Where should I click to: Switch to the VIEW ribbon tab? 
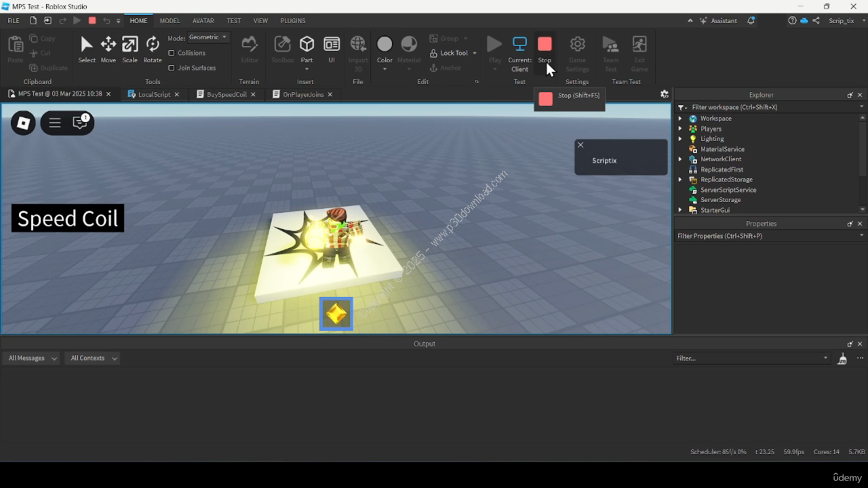click(260, 20)
